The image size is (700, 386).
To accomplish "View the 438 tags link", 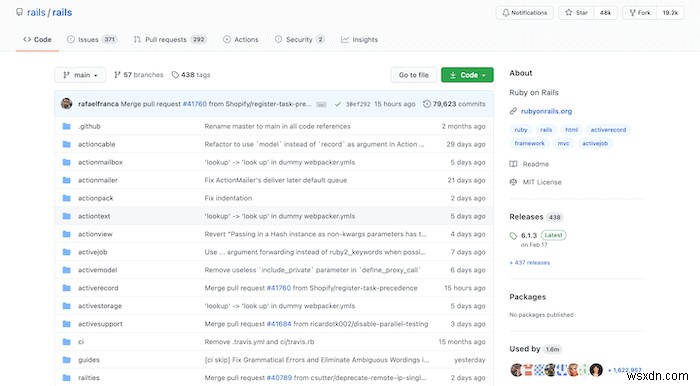I will [191, 75].
